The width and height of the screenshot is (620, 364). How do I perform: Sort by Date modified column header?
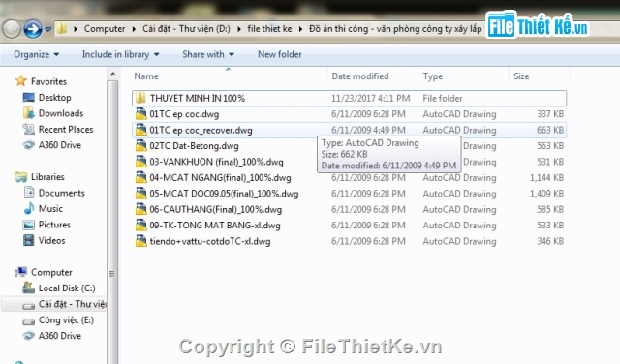[x=360, y=76]
